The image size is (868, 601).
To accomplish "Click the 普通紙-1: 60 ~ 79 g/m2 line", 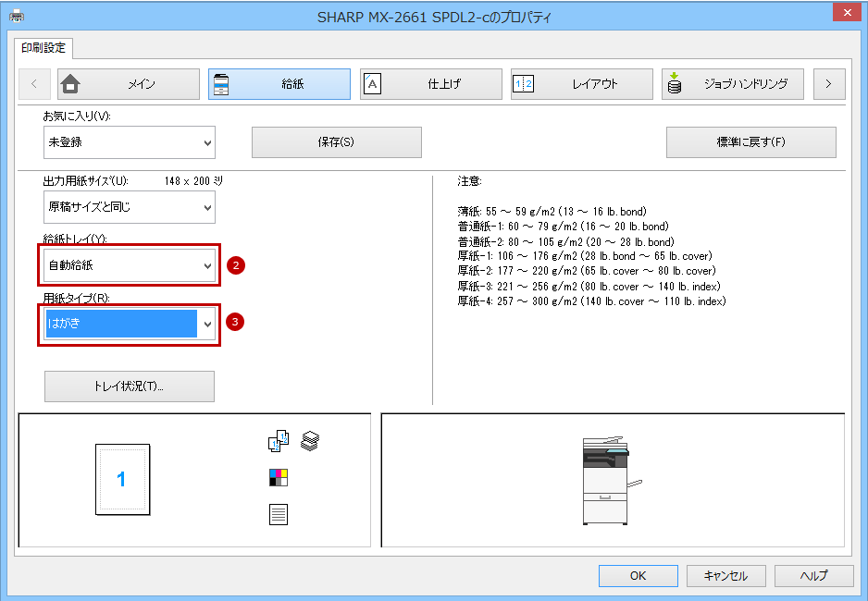I will pos(563,227).
